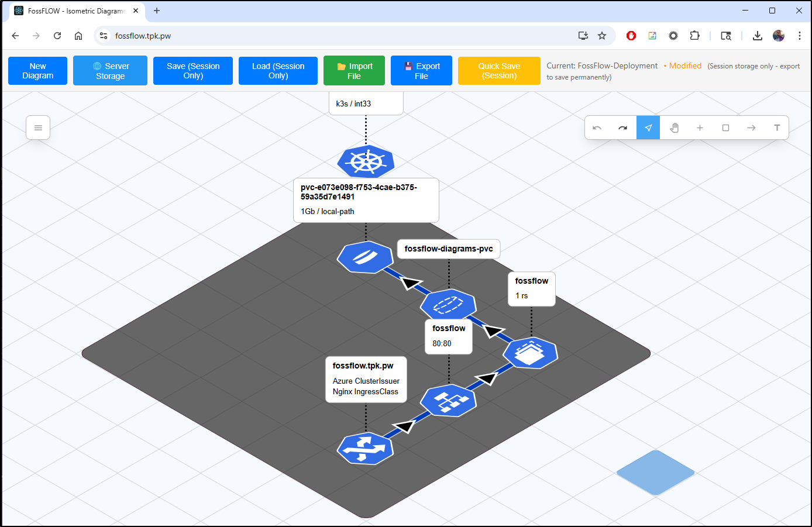
Task: Open the hamburger main menu
Action: coord(38,128)
